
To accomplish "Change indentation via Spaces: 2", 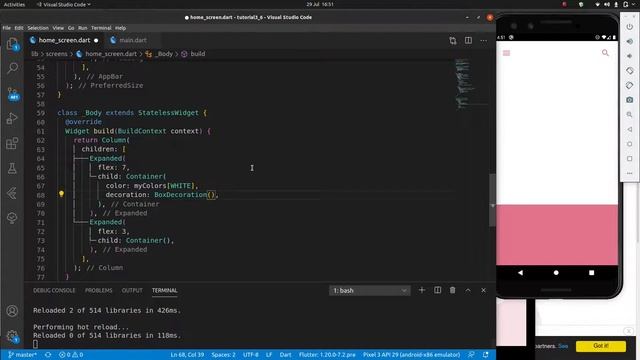I will click(223, 355).
